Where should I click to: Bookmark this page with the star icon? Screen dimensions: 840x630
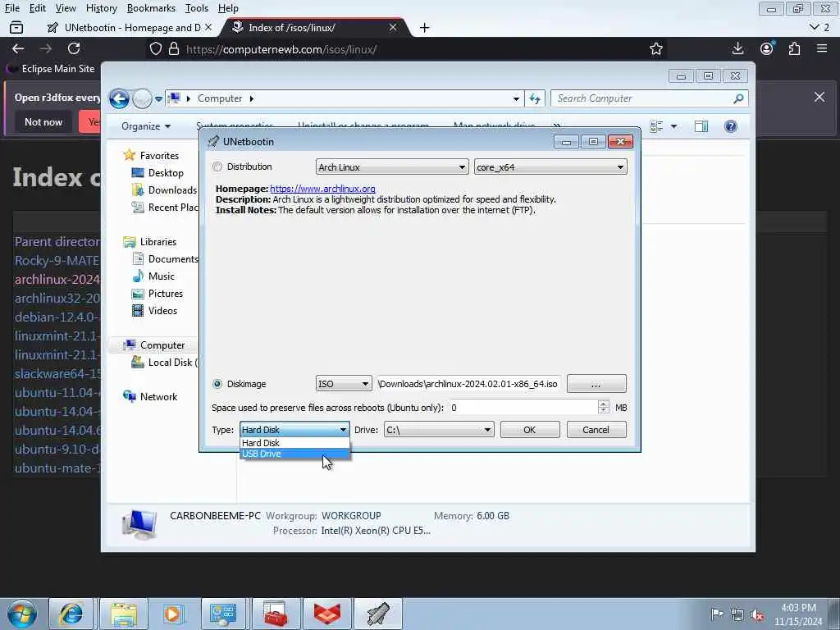click(x=655, y=49)
